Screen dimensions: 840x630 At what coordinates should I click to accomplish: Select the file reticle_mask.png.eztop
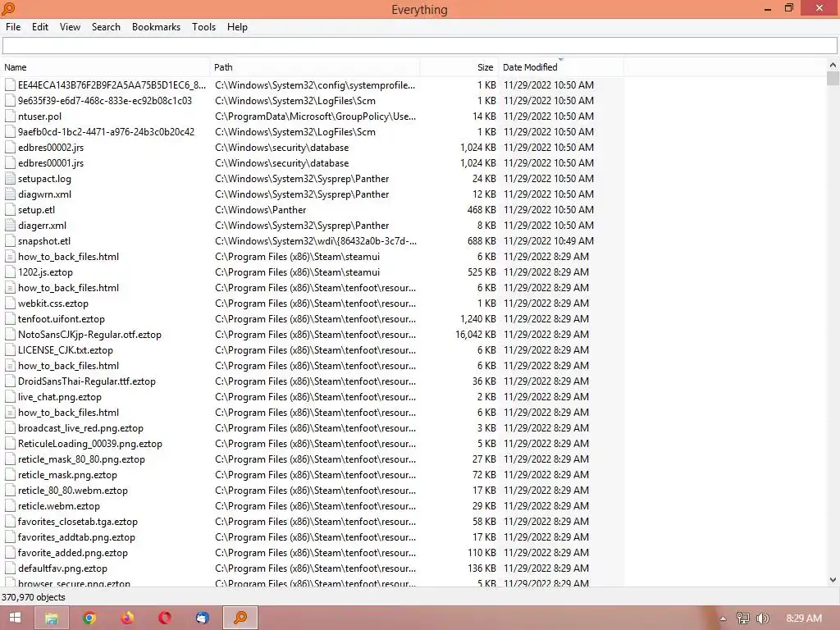[x=67, y=475]
